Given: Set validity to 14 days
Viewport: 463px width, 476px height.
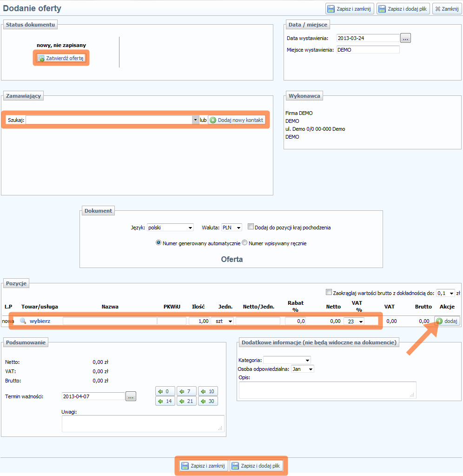Looking at the screenshot, I should tap(165, 401).
